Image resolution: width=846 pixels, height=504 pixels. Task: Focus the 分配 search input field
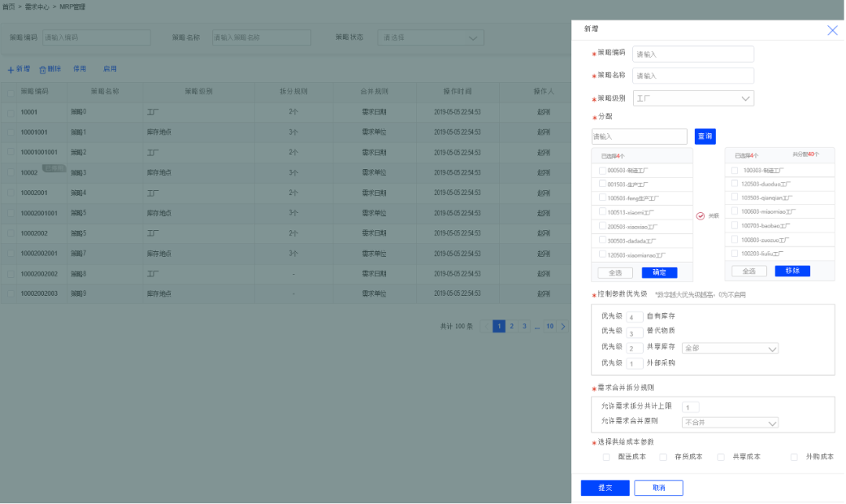[x=639, y=136]
